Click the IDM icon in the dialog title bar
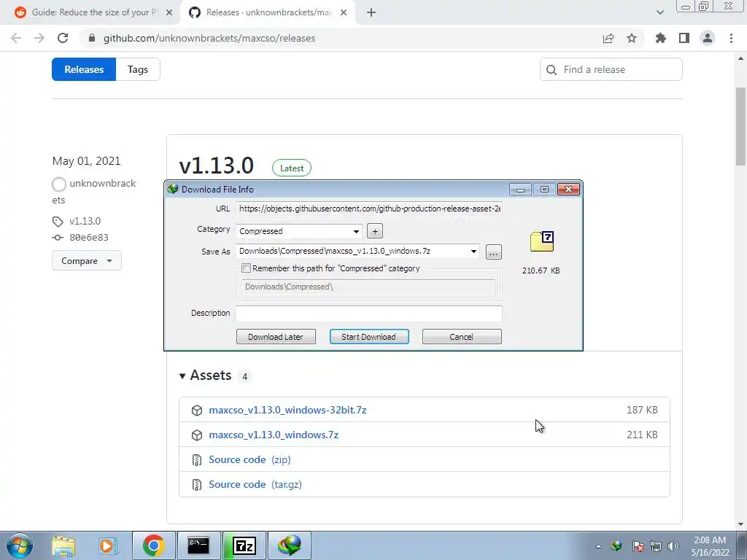 (x=172, y=189)
